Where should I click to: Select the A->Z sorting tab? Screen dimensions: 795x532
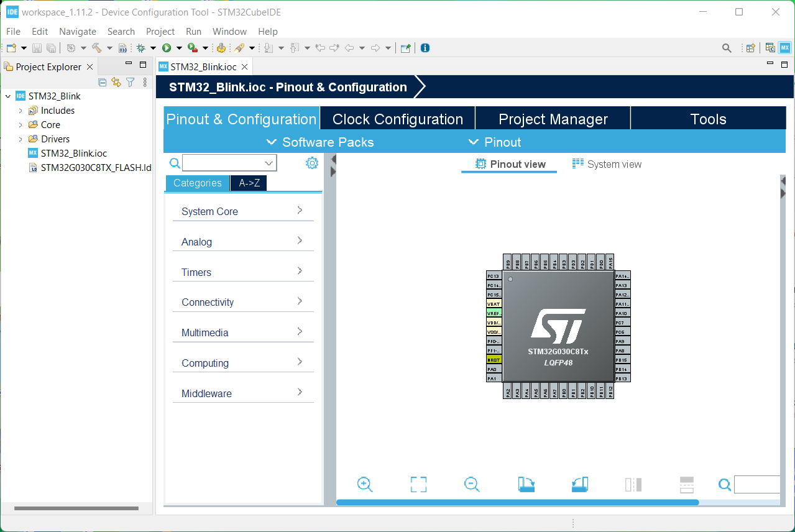tap(249, 183)
